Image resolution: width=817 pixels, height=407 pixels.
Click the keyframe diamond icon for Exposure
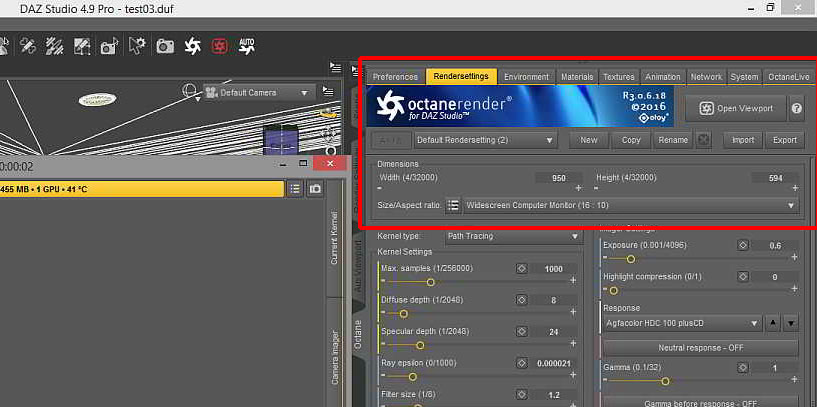pos(743,245)
